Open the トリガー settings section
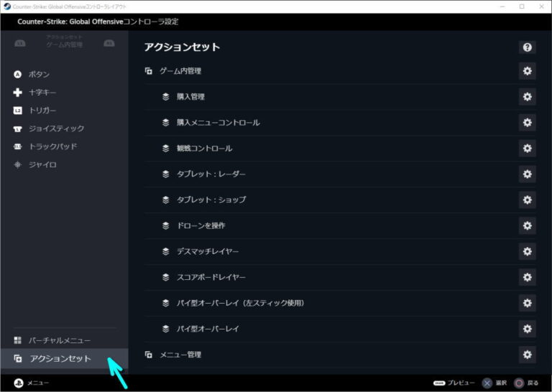Image resolution: width=552 pixels, height=392 pixels. (65, 111)
